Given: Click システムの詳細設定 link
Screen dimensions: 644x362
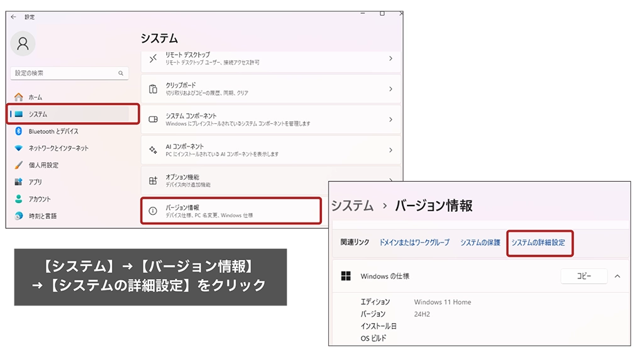Looking at the screenshot, I should (x=538, y=243).
